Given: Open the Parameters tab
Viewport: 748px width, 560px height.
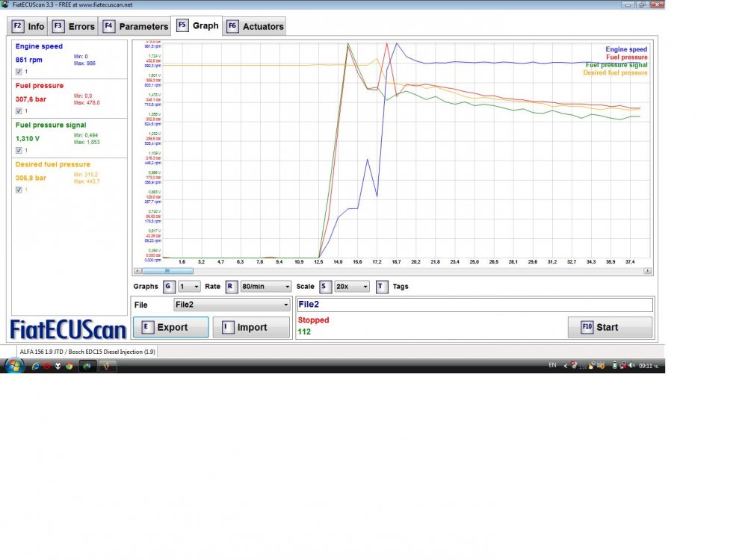Looking at the screenshot, I should point(136,26).
